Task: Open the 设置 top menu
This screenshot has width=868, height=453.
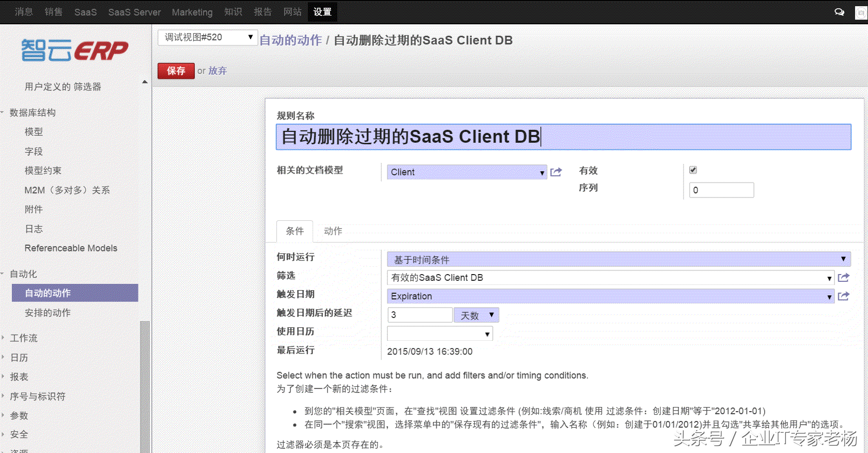Action: click(322, 12)
